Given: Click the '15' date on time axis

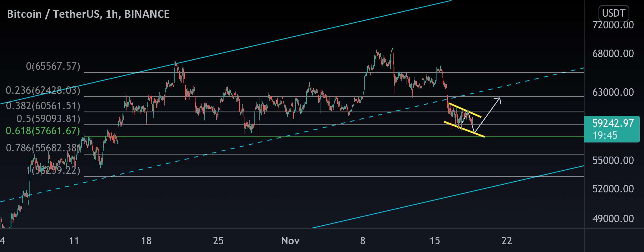Looking at the screenshot, I should [434, 241].
